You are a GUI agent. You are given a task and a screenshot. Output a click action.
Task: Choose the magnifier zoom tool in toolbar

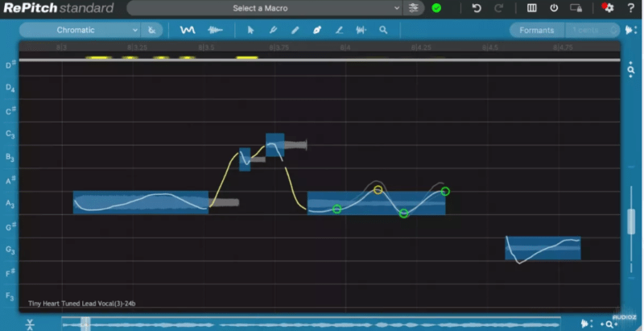[383, 30]
